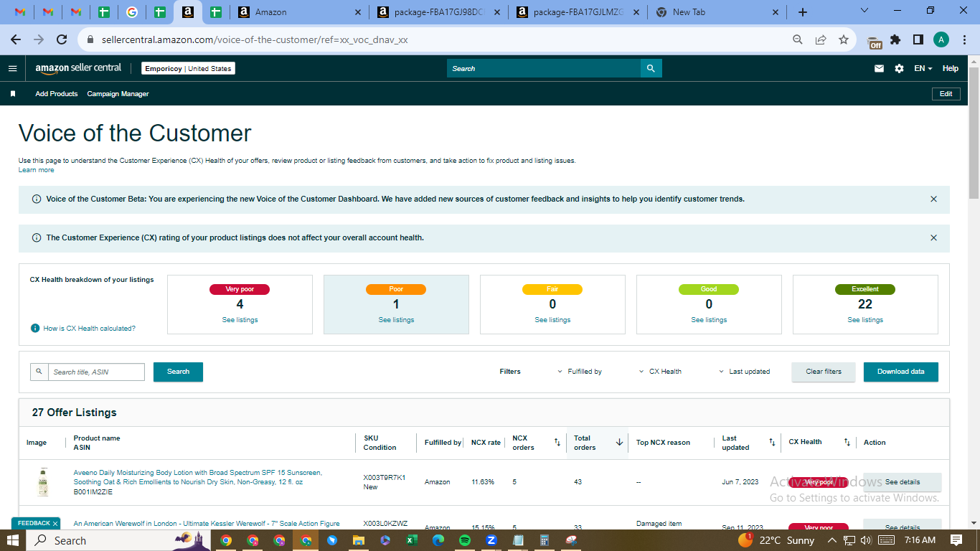The image size is (980, 551).
Task: Reload the page with Chrome's refresh icon
Action: click(62, 39)
